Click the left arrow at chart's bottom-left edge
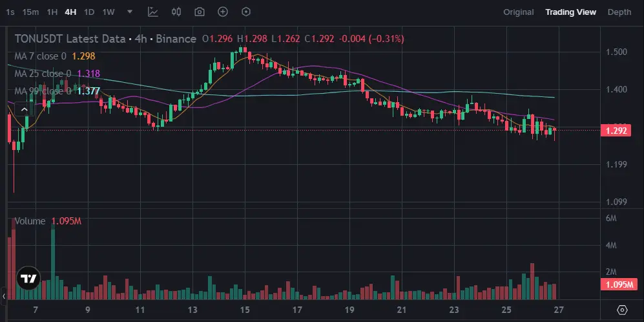Image resolution: width=644 pixels, height=322 pixels. pyautogui.click(x=3, y=296)
